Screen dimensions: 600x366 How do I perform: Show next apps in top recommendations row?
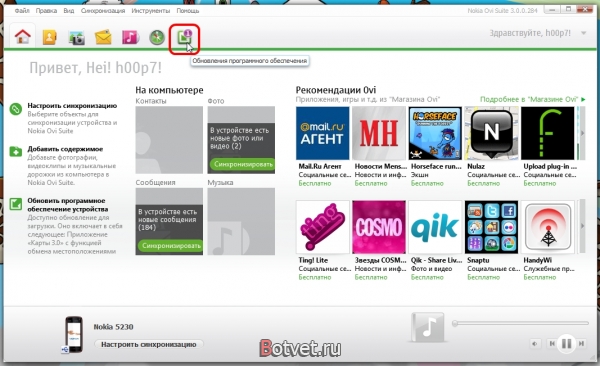pyautogui.click(x=582, y=133)
